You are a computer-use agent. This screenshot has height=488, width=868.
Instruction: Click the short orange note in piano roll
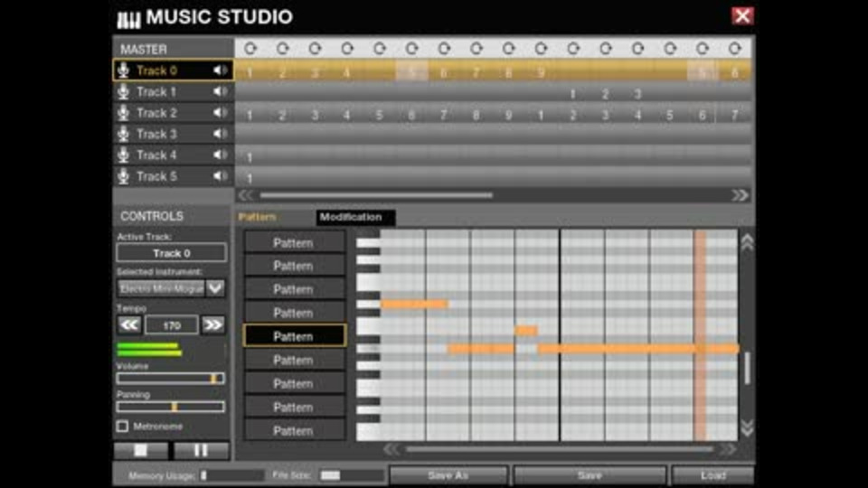[526, 331]
